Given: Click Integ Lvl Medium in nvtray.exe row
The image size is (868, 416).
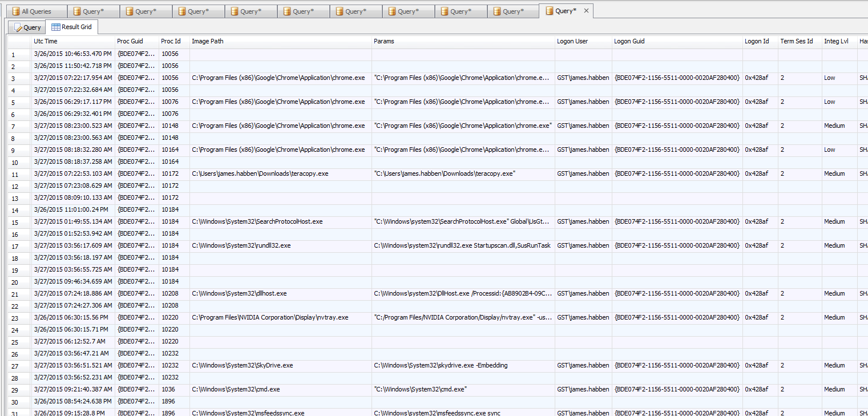Looking at the screenshot, I should point(839,317).
